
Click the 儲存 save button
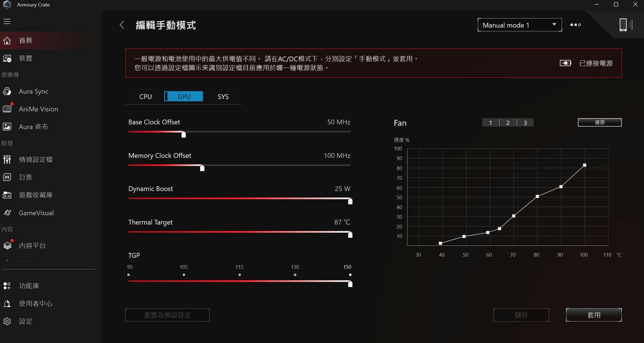coord(521,315)
